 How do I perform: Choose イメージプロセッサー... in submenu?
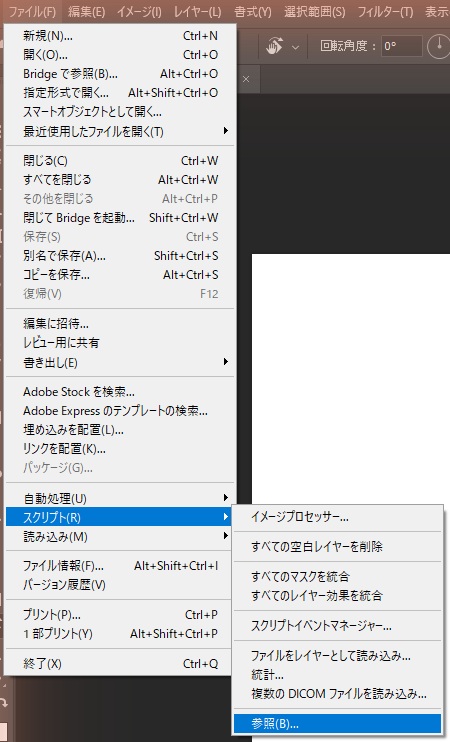click(x=337, y=517)
